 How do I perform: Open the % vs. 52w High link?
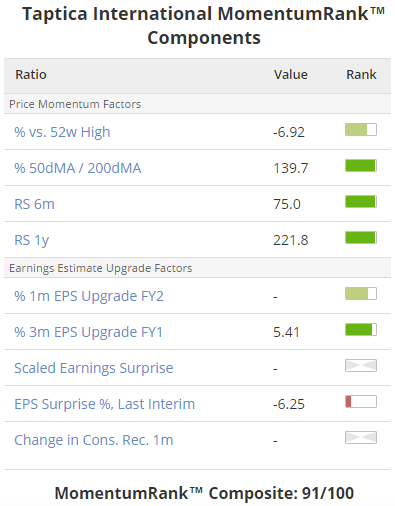coord(62,132)
